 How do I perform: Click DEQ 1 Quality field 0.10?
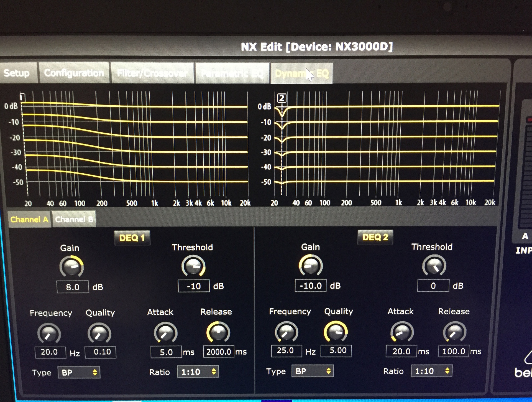100,352
